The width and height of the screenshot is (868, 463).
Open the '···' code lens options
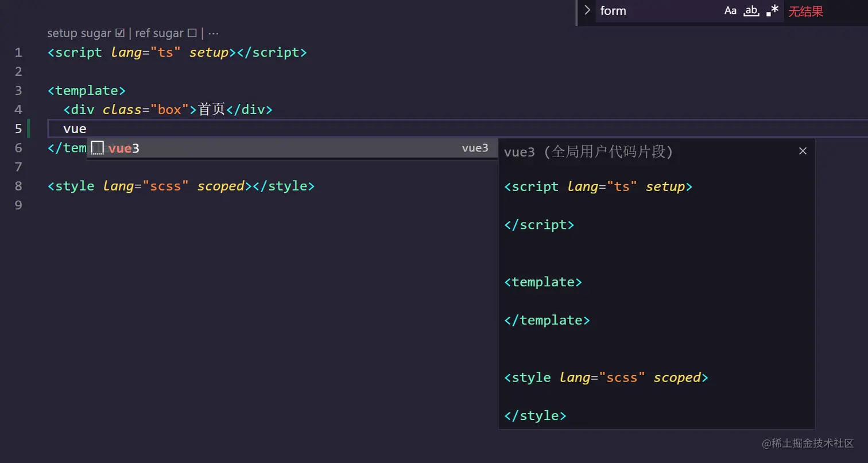pyautogui.click(x=214, y=33)
